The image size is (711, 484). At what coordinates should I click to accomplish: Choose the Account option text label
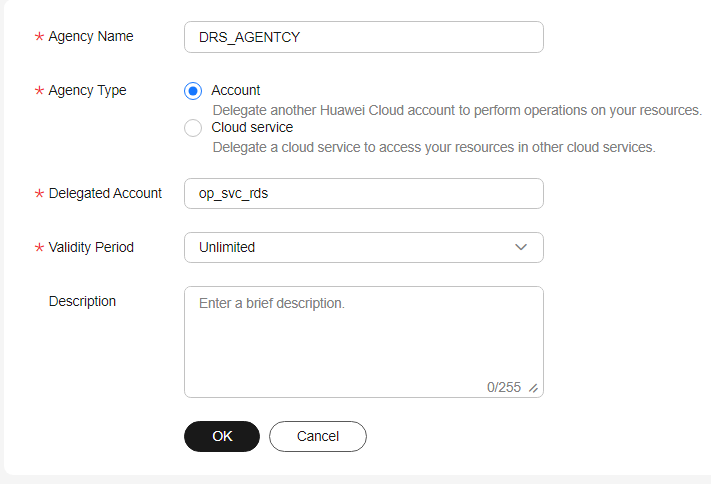coord(236,90)
